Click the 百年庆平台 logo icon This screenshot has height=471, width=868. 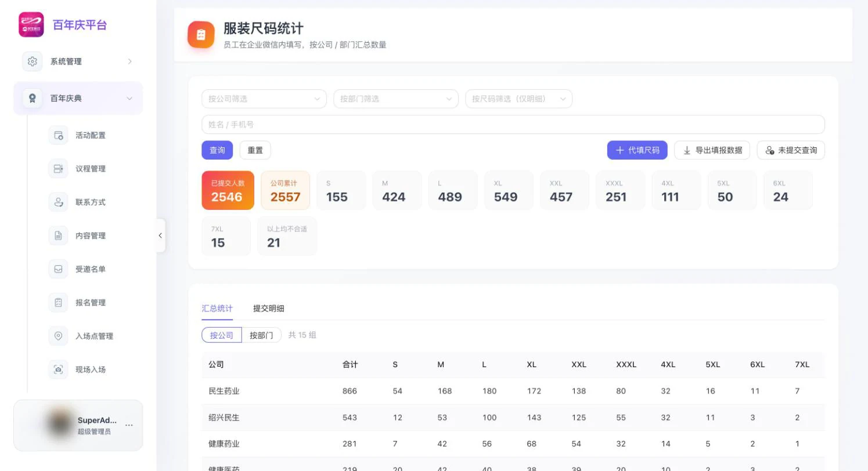point(31,25)
